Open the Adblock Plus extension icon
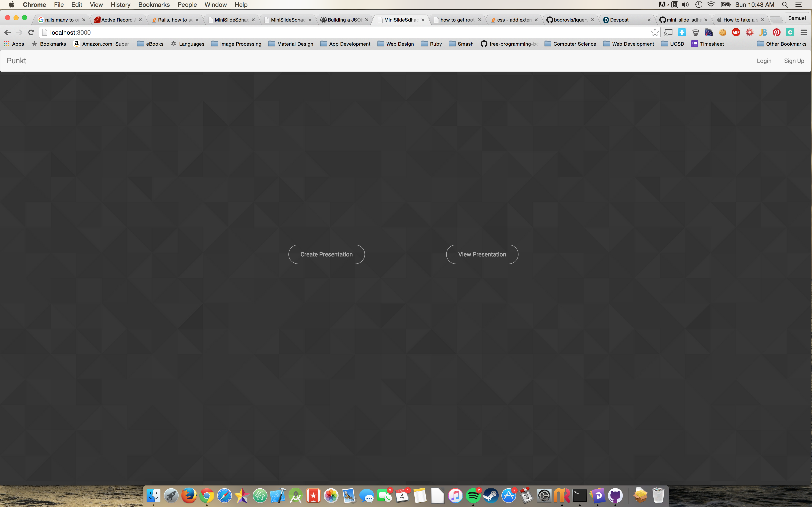 coord(736,33)
